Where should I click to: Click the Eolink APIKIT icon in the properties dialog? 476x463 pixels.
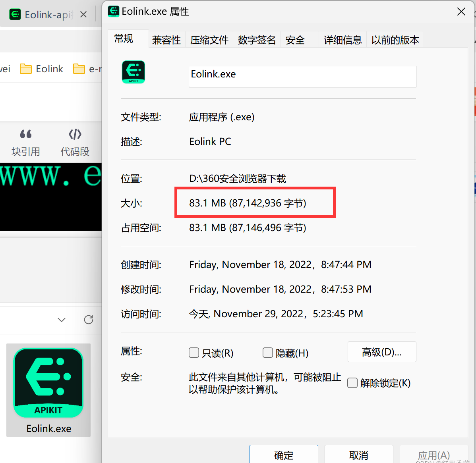pyautogui.click(x=134, y=72)
